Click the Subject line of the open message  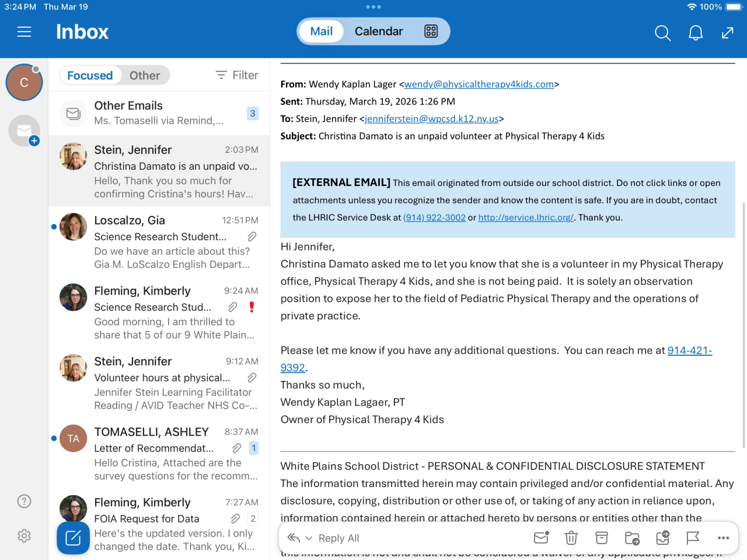click(442, 136)
